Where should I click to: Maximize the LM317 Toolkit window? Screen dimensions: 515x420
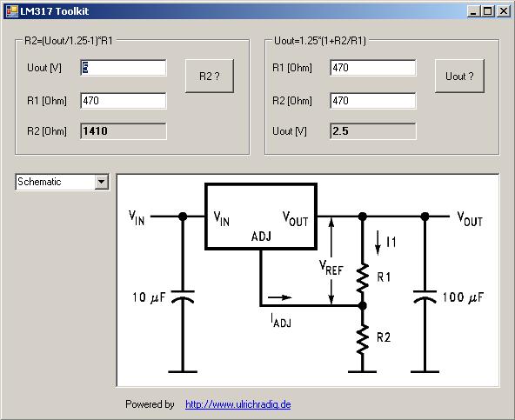pos(488,11)
